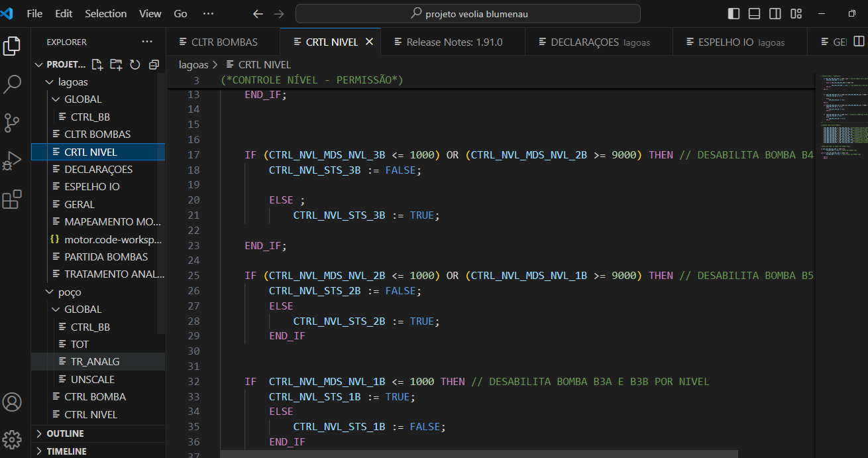
Task: Collapse all folders in Explorer
Action: point(154,64)
